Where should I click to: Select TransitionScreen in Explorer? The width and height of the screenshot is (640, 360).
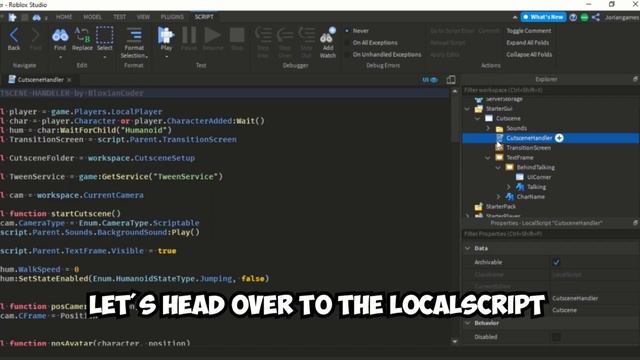pyautogui.click(x=529, y=148)
